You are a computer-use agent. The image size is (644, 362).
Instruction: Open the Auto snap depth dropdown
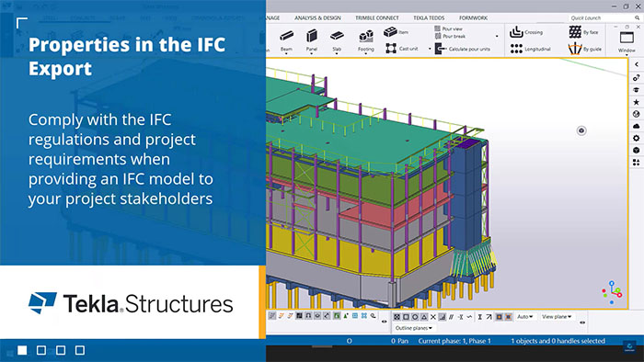525,316
